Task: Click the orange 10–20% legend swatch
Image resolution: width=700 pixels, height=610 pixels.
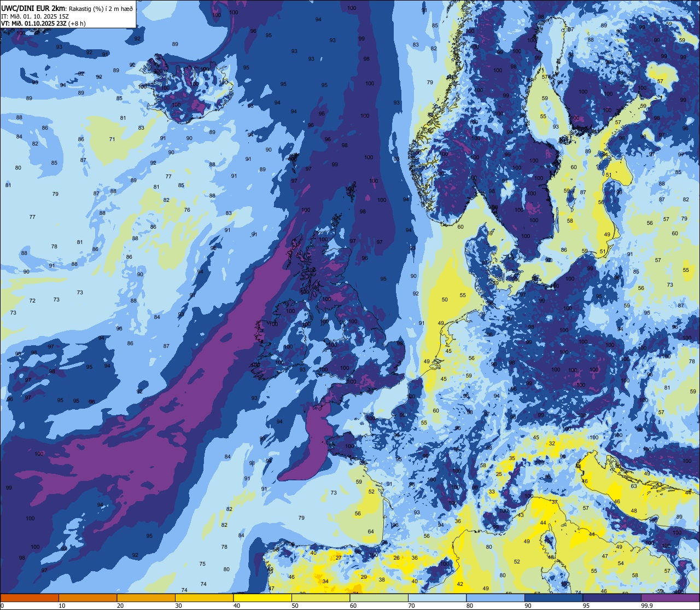Action: [87, 597]
